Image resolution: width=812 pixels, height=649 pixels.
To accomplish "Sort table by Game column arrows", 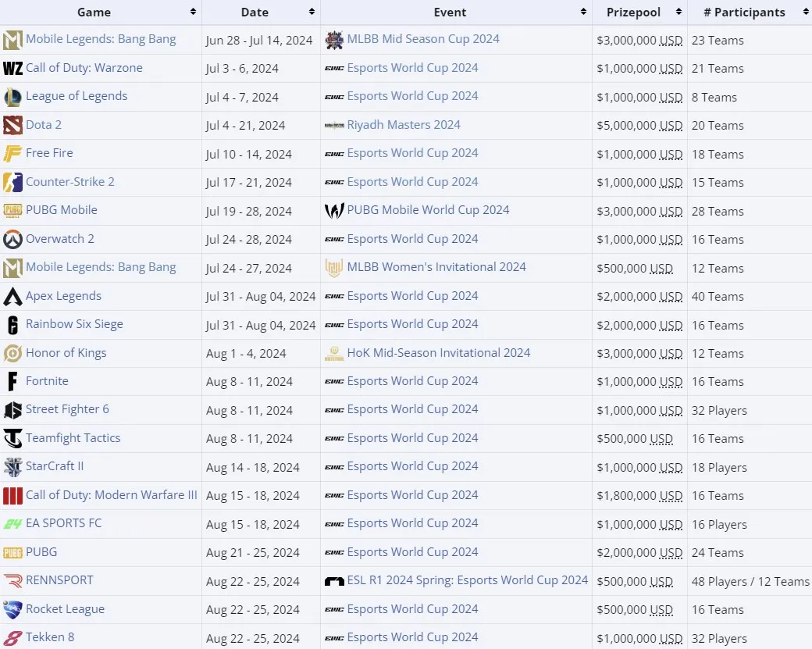I will 193,12.
